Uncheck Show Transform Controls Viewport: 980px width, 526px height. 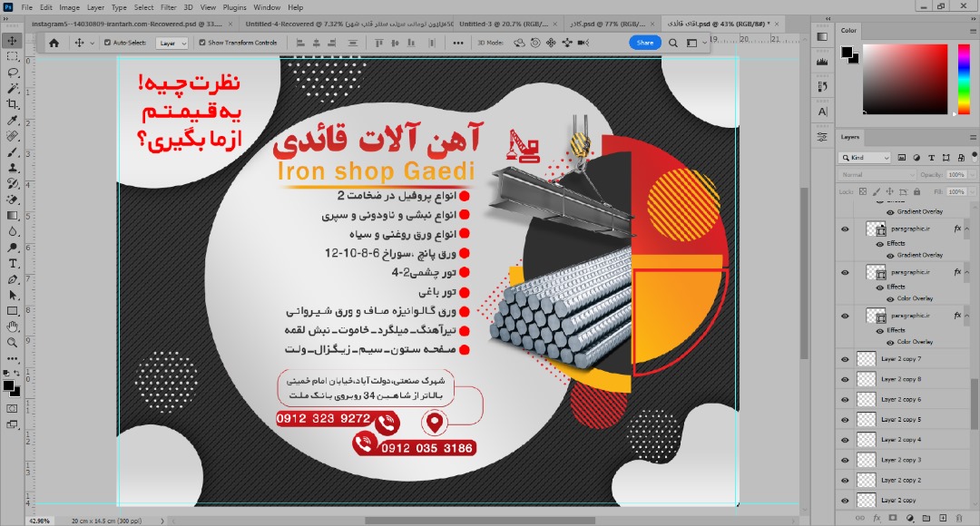tap(202, 43)
